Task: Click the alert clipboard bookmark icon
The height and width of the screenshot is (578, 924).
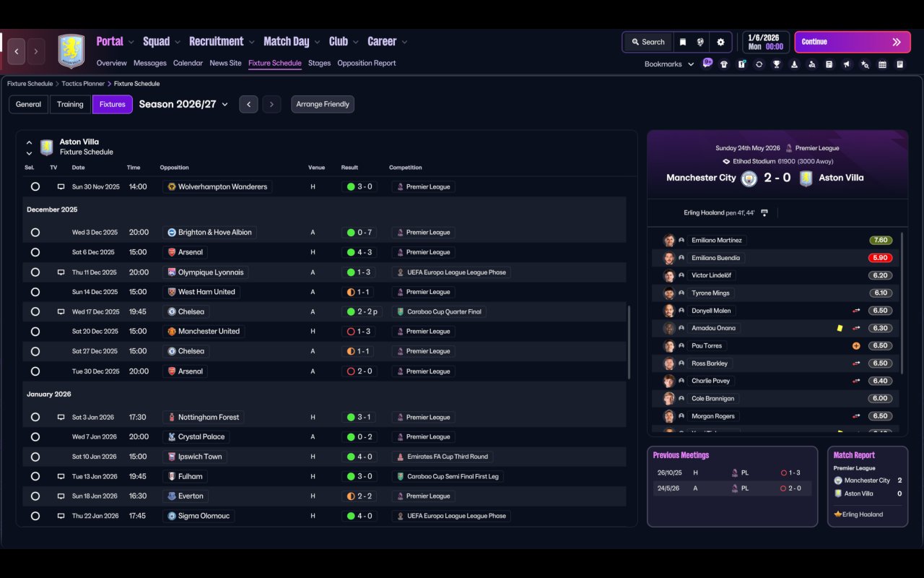Action: 741,64
